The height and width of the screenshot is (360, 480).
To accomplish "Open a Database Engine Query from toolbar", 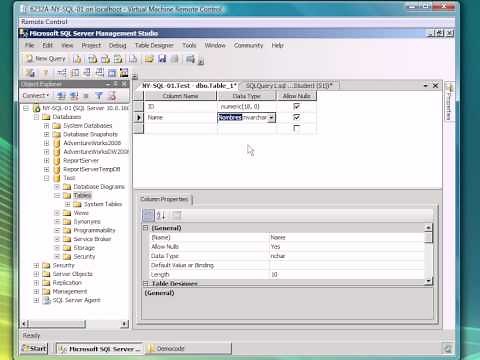I will click(77, 59).
